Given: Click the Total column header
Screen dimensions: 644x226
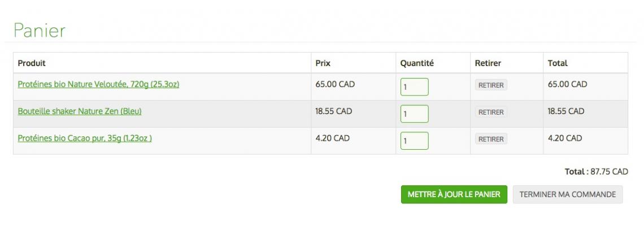Looking at the screenshot, I should coord(558,63).
